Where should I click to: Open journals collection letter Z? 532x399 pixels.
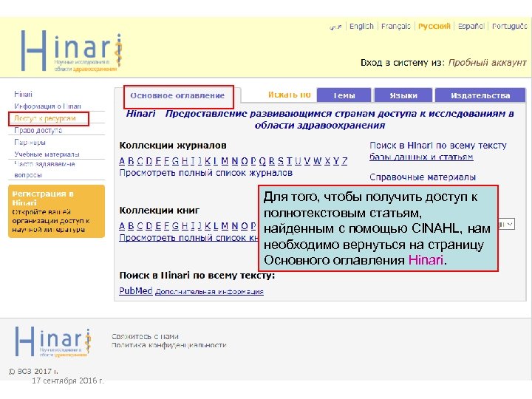(x=344, y=161)
